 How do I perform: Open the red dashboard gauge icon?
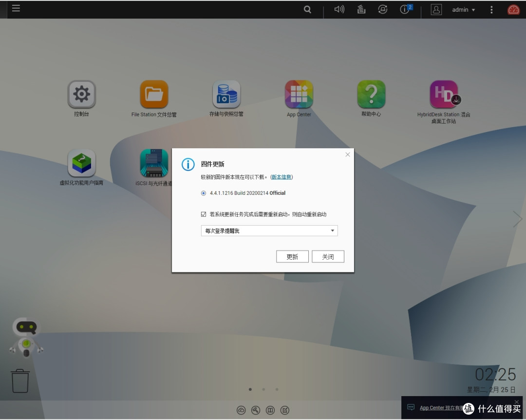coord(513,9)
